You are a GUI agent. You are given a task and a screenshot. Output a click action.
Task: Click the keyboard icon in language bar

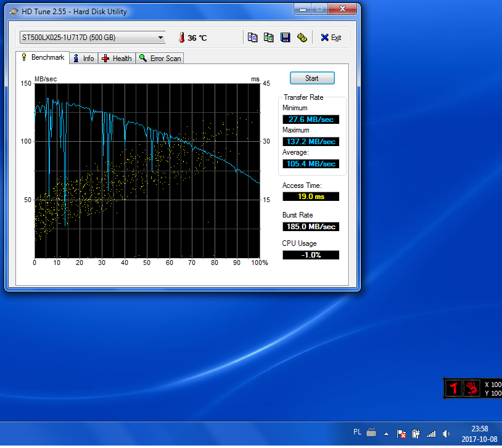pos(371,433)
